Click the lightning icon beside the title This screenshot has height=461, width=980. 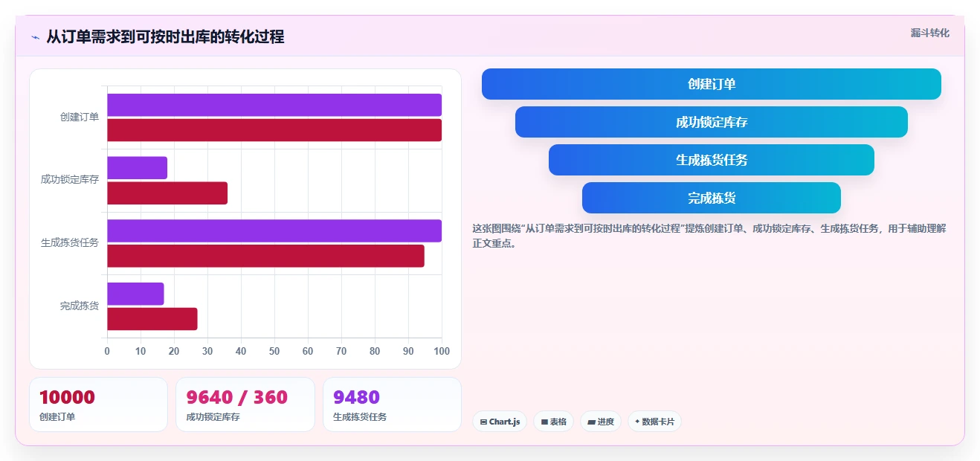click(x=35, y=37)
